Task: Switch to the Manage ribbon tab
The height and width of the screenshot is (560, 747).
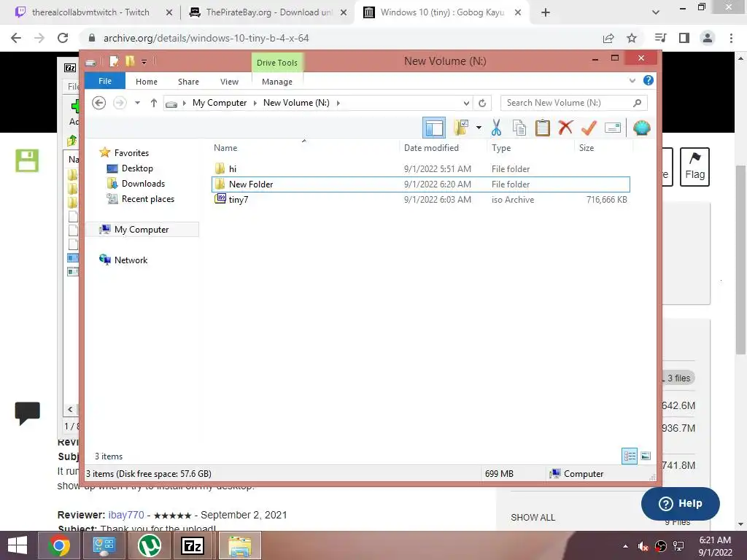Action: click(276, 82)
